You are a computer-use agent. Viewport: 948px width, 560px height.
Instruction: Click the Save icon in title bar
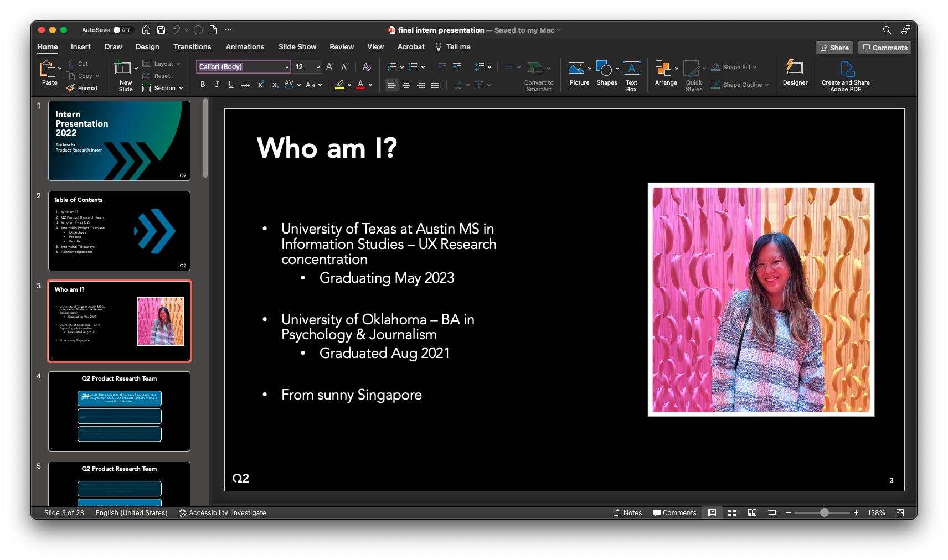tap(161, 30)
